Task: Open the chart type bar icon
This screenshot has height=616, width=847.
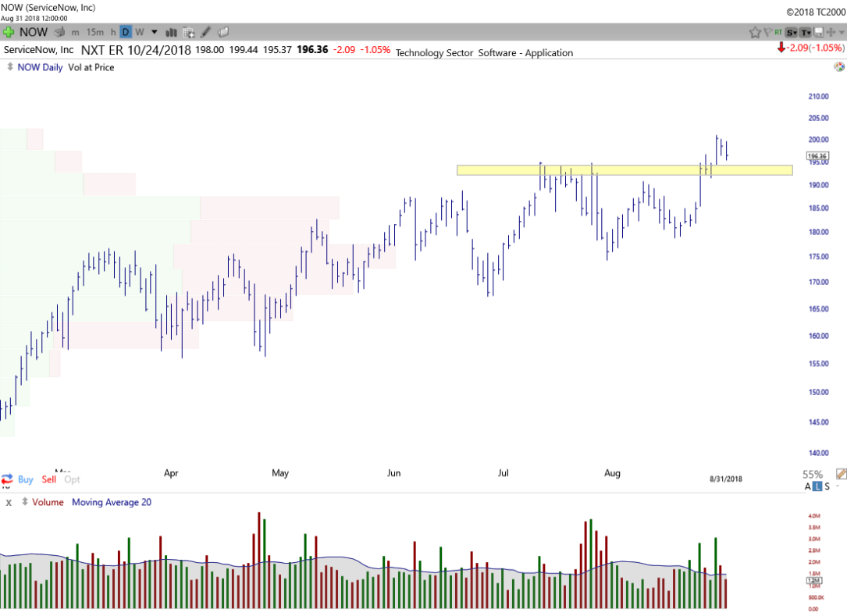Action: 171,32
